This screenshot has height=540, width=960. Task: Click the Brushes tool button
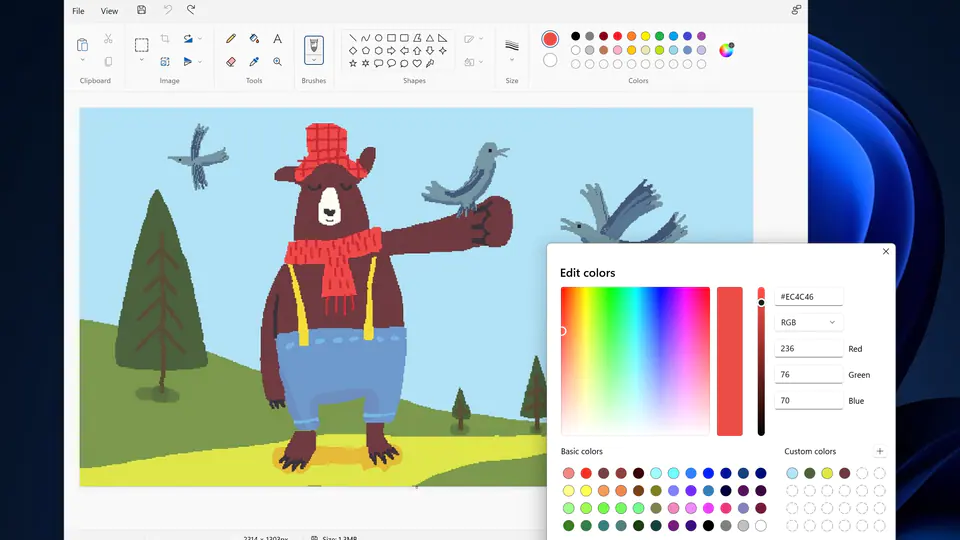click(313, 47)
